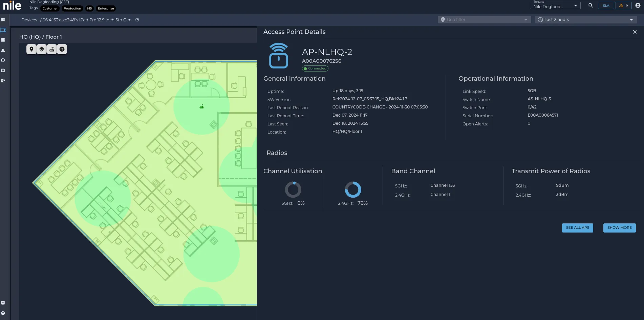Click the Connected status badge
Viewport: 644px width, 320px height.
[x=315, y=68]
